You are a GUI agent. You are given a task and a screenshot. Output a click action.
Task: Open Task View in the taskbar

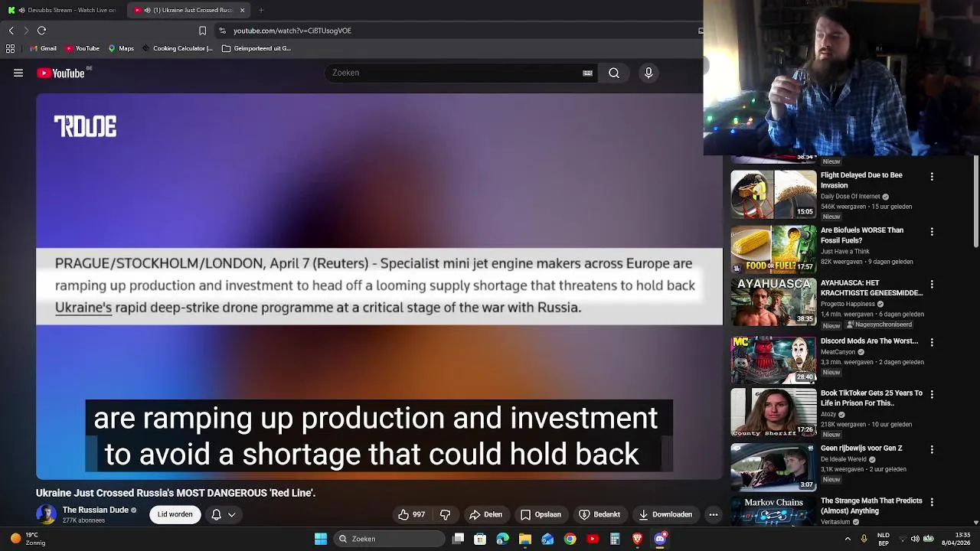[x=458, y=539]
